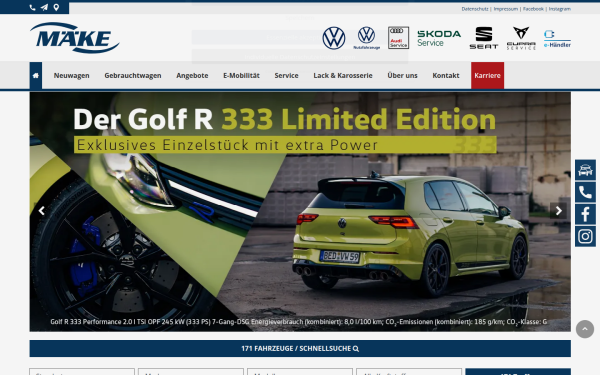Click the Audi Service logo
The image size is (600, 375).
(x=398, y=38)
